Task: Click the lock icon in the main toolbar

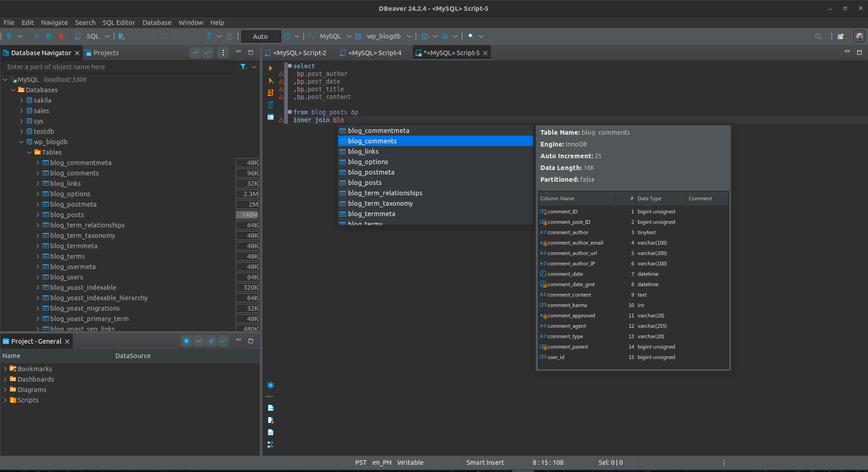Action: 229,36
